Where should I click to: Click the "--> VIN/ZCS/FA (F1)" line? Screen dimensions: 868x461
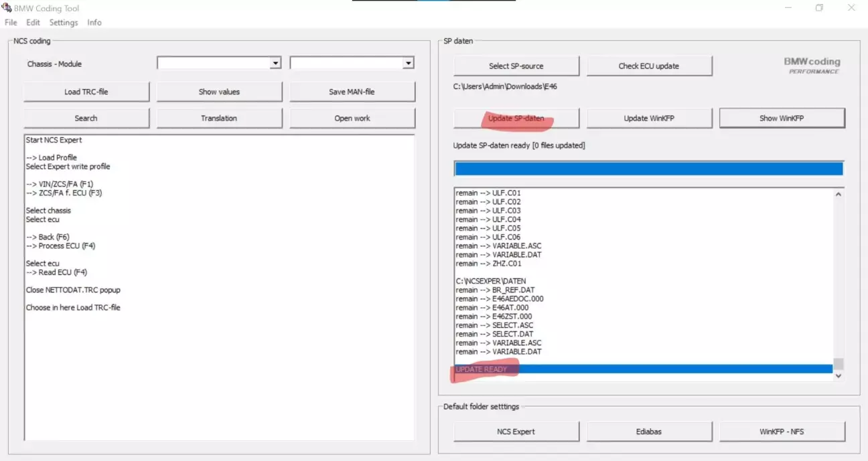[x=60, y=184]
